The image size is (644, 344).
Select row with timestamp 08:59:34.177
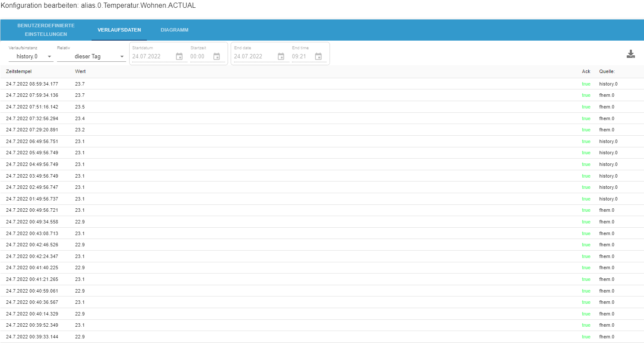(322, 84)
